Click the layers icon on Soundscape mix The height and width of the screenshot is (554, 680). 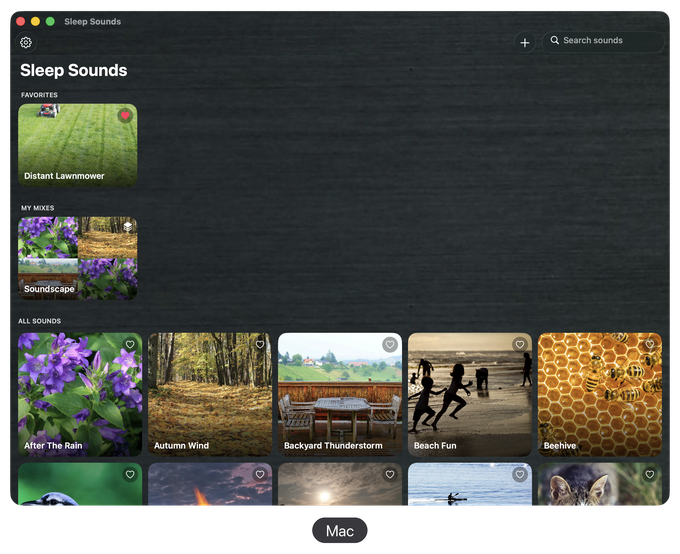pyautogui.click(x=128, y=226)
